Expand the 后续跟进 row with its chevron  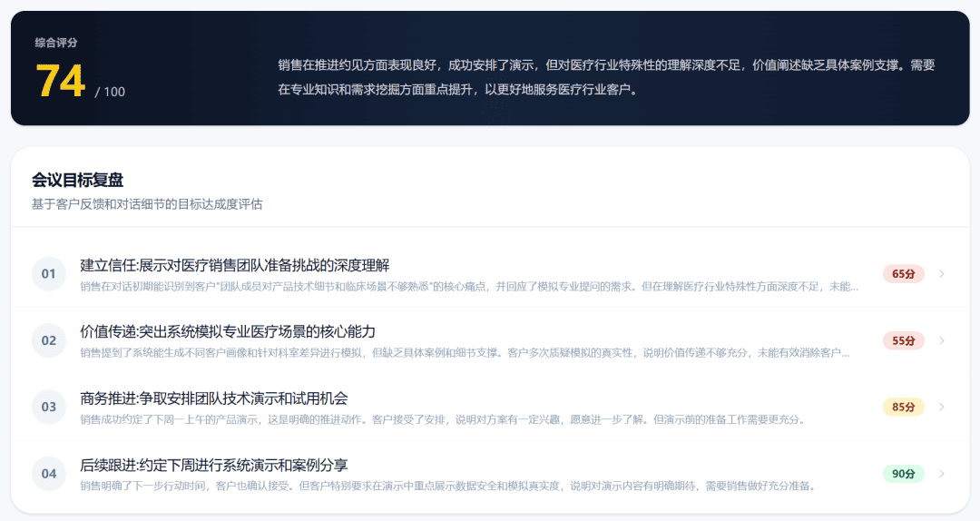click(x=942, y=474)
